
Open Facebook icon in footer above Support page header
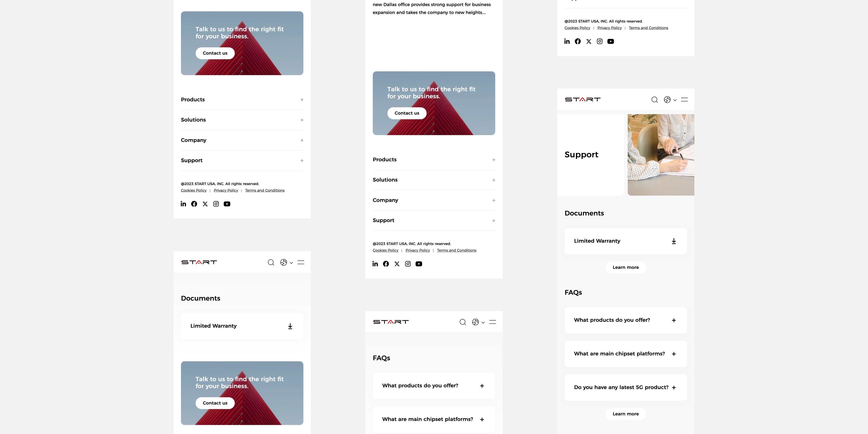[577, 41]
